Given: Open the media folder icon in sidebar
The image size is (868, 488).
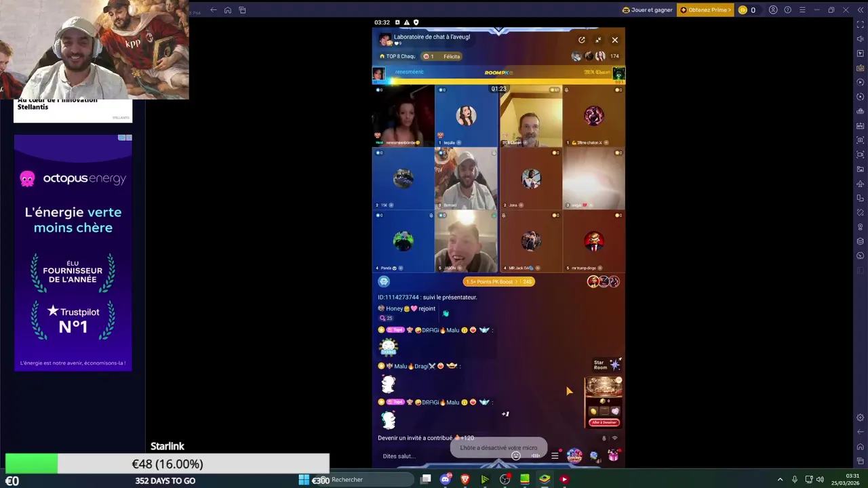Looking at the screenshot, I should coord(861,169).
